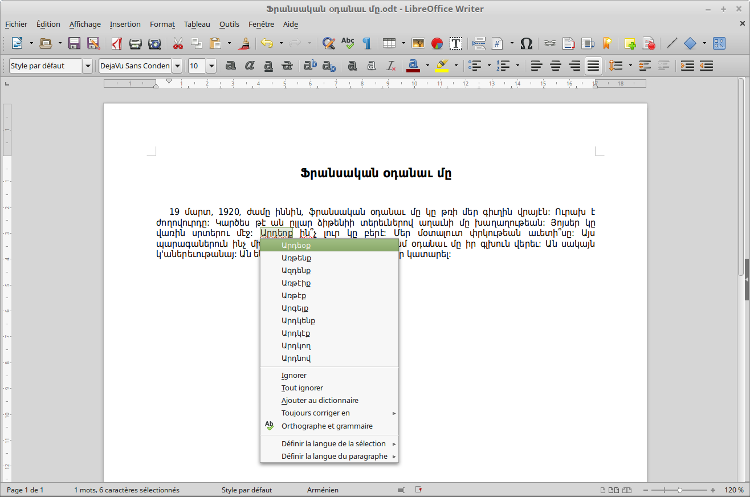Expand the bullet list dropdown arrow
Screen dimensions: 750x497
click(489, 66)
